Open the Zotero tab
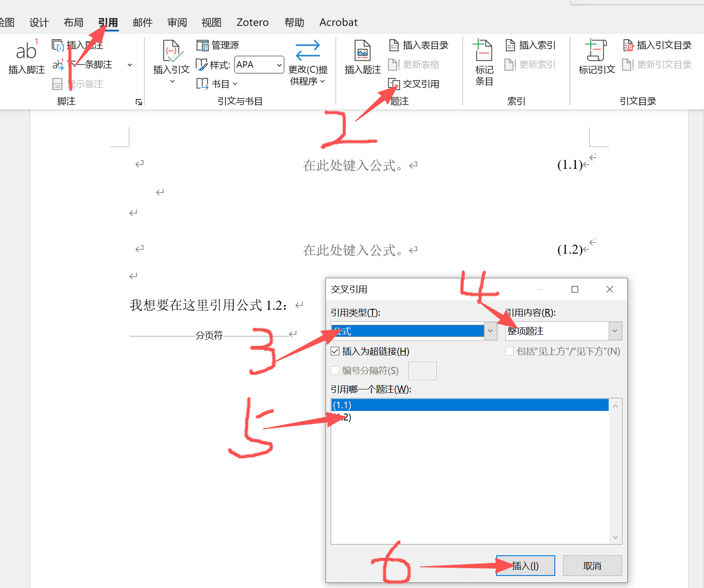The height and width of the screenshot is (588, 704). pyautogui.click(x=252, y=22)
